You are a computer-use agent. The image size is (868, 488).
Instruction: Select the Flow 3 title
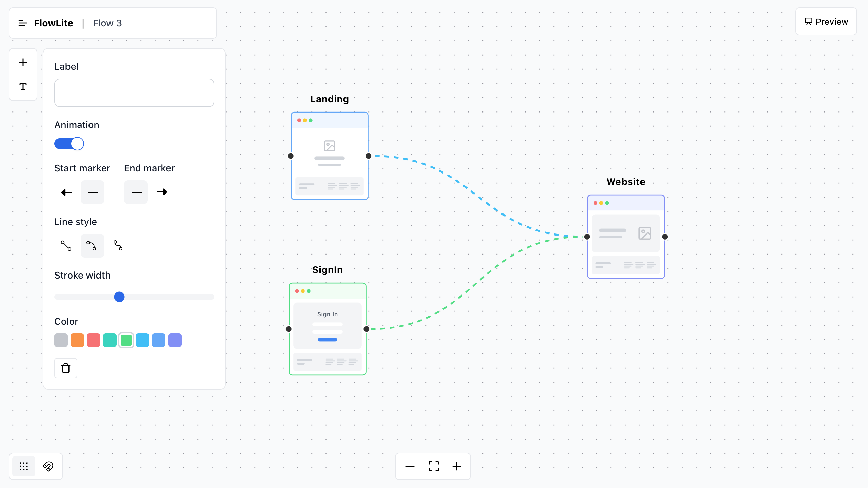click(107, 23)
